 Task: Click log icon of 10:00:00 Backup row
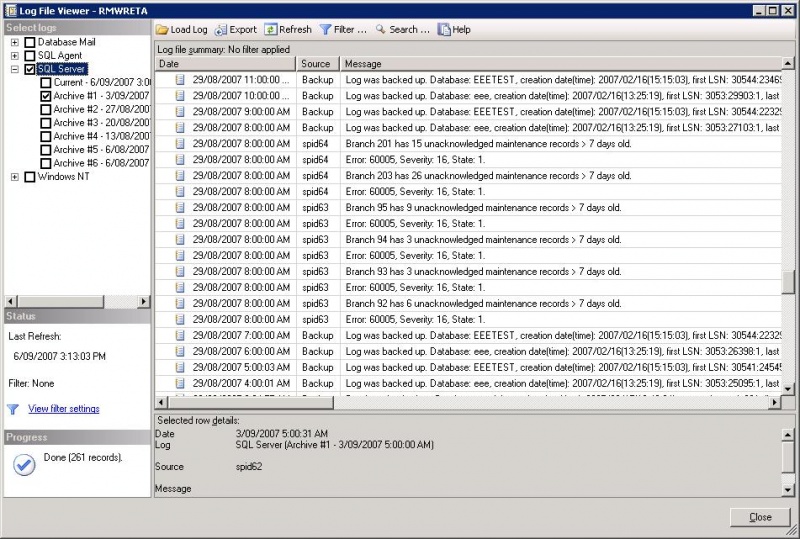pos(180,95)
